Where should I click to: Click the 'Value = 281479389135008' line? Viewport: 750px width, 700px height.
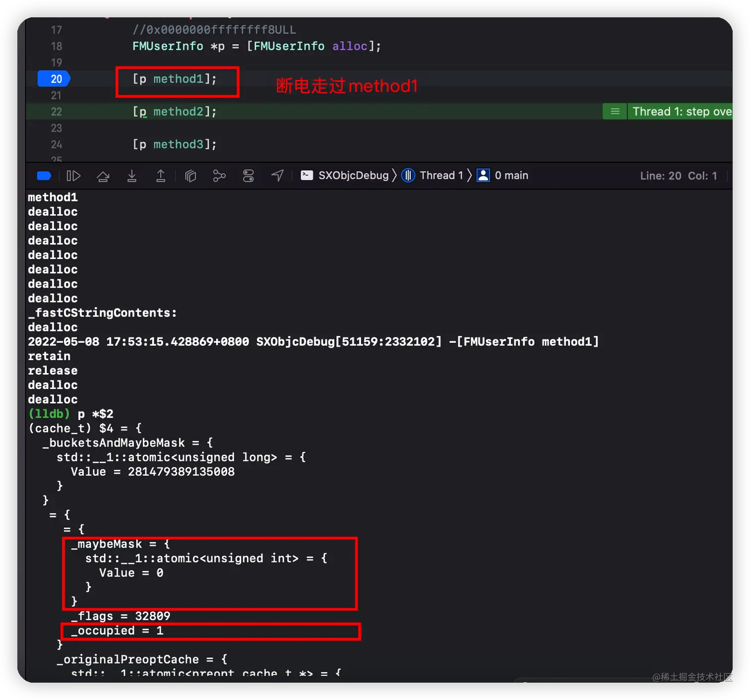click(153, 472)
